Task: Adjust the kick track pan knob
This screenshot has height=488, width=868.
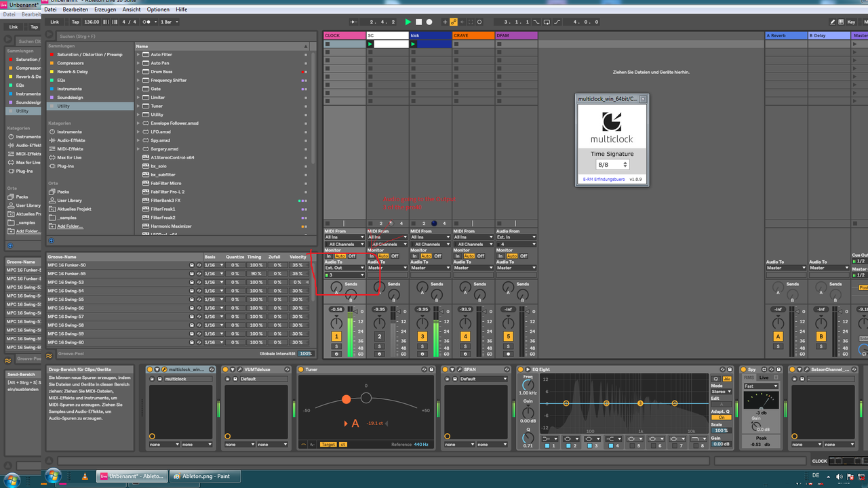Action: (x=422, y=323)
